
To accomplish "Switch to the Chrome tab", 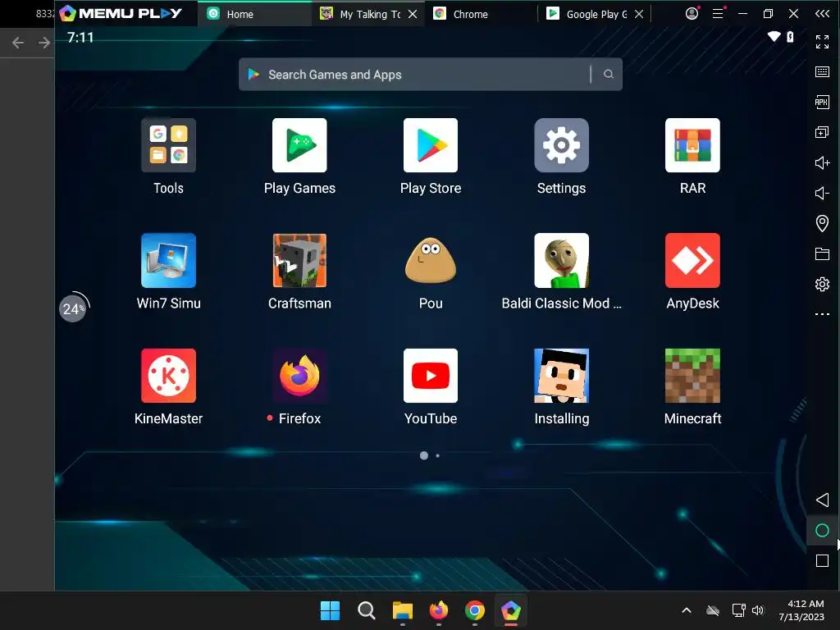I will pos(481,14).
